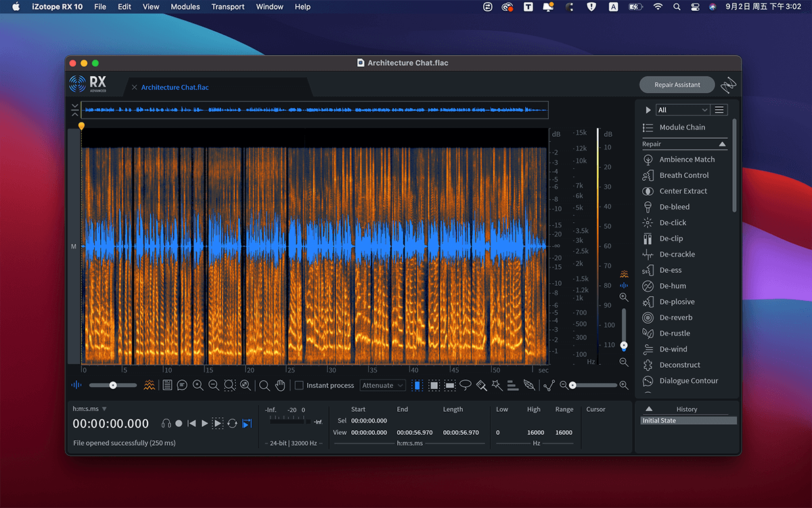Open the De-crackle module

669,255
